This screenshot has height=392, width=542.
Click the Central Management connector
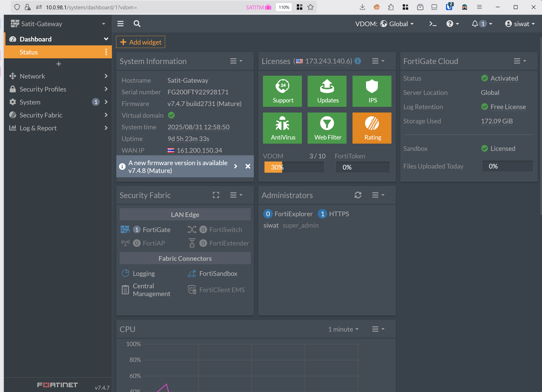[146, 290]
